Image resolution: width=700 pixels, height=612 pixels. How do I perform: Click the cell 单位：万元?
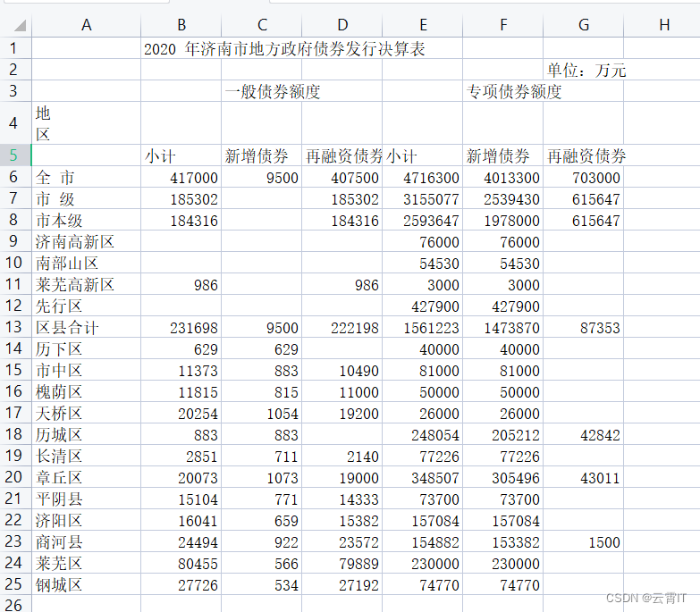pos(586,70)
